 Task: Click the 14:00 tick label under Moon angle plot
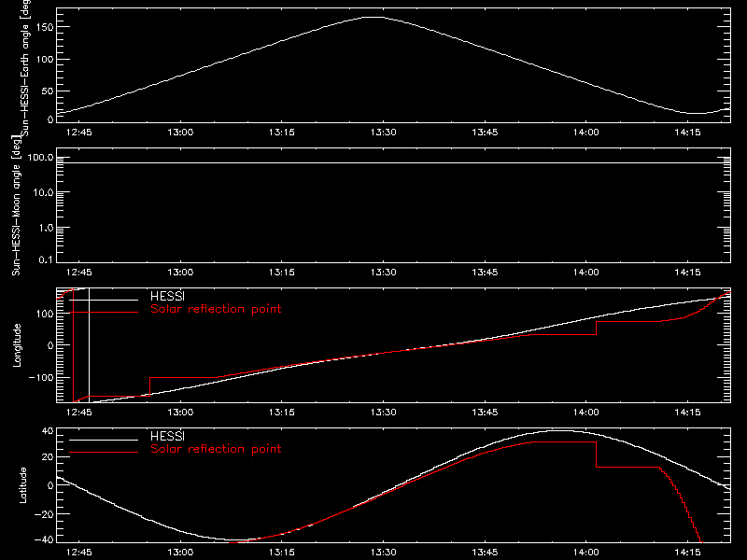click(x=586, y=273)
